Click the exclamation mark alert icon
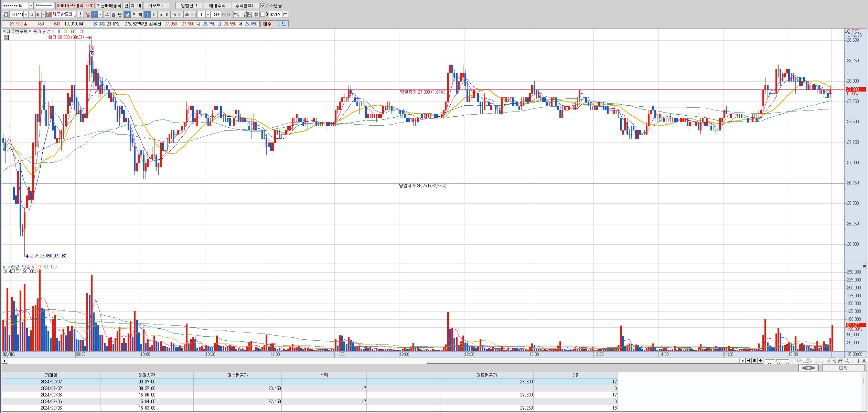Image resolution: width=868 pixels, height=413 pixels. [80, 14]
